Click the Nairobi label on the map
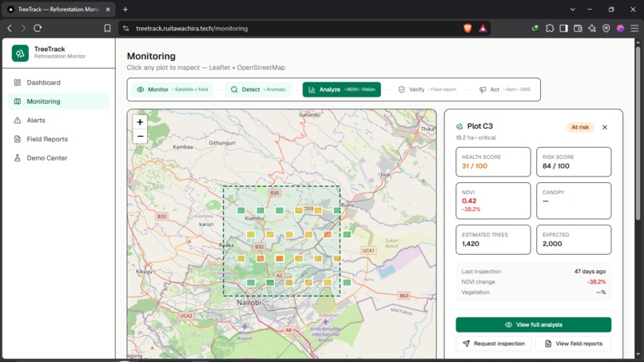The height and width of the screenshot is (362, 644). coord(249,302)
